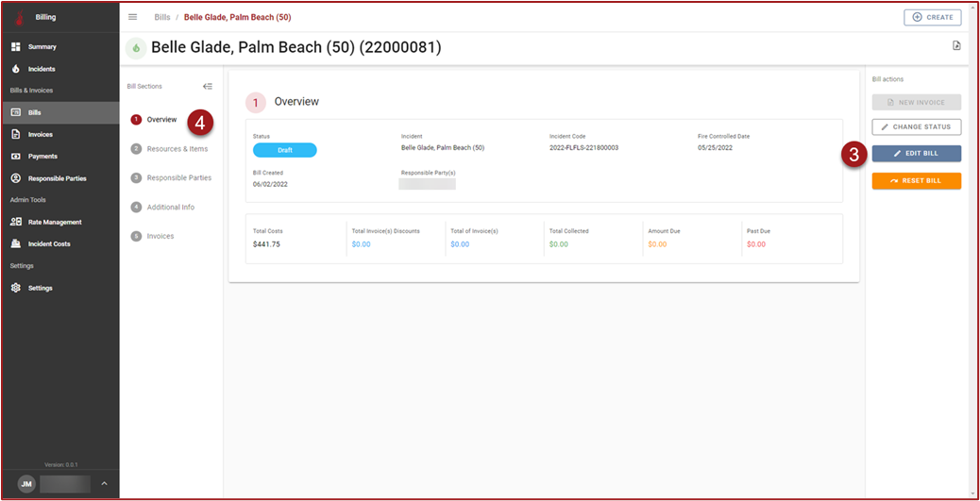Click the hamburger menu icon
The width and height of the screenshot is (980, 501).
tap(132, 17)
